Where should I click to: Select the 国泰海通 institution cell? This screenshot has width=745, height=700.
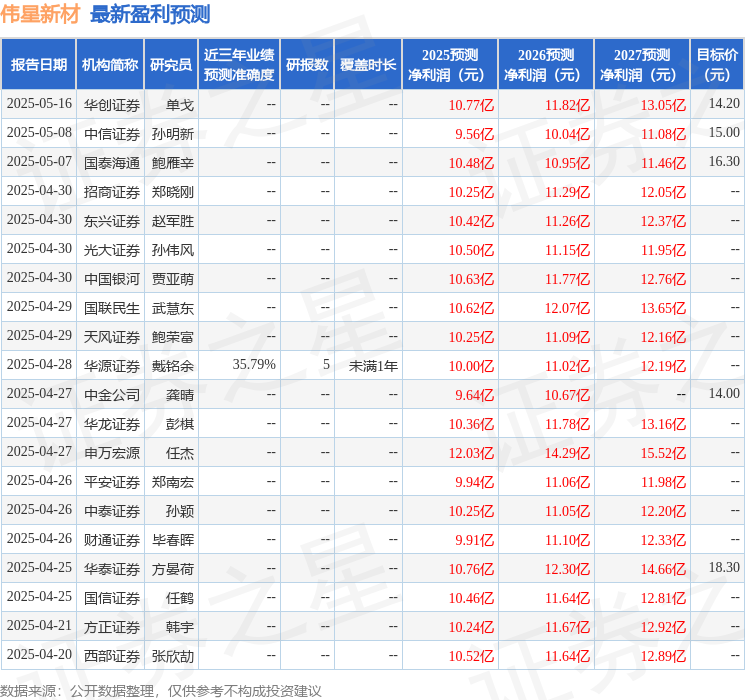pos(112,163)
